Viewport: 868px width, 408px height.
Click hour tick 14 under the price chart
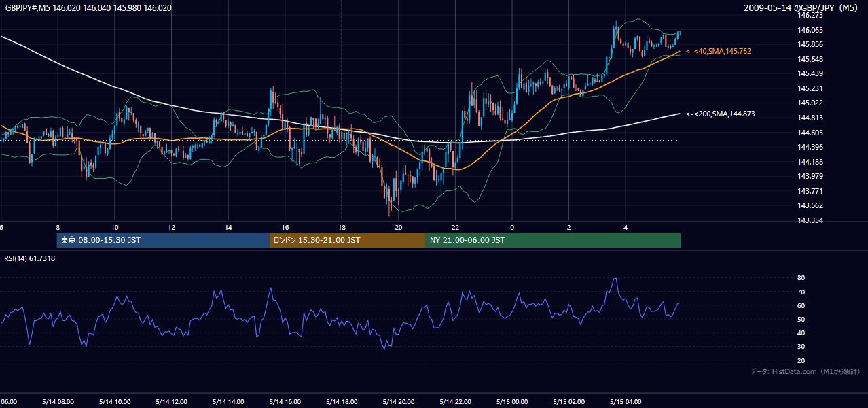[x=228, y=228]
